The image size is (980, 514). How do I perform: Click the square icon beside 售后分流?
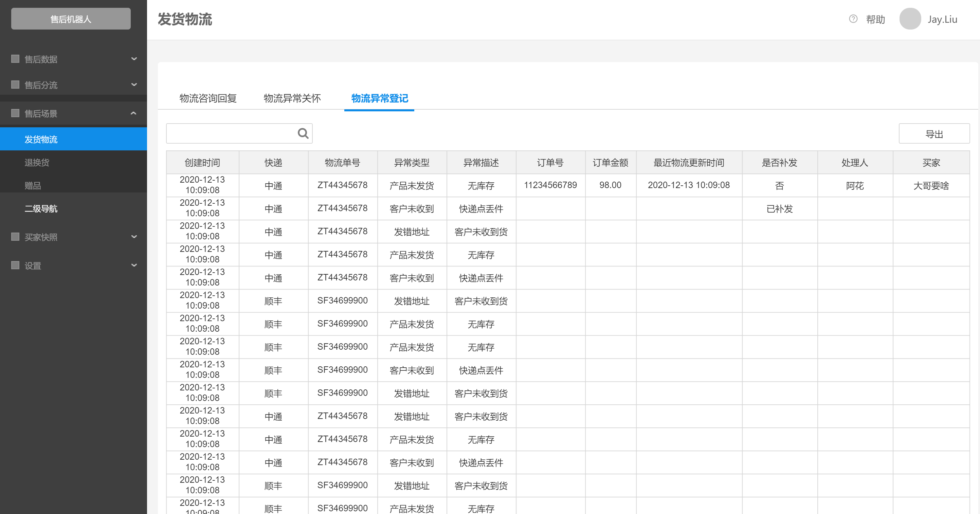[15, 85]
